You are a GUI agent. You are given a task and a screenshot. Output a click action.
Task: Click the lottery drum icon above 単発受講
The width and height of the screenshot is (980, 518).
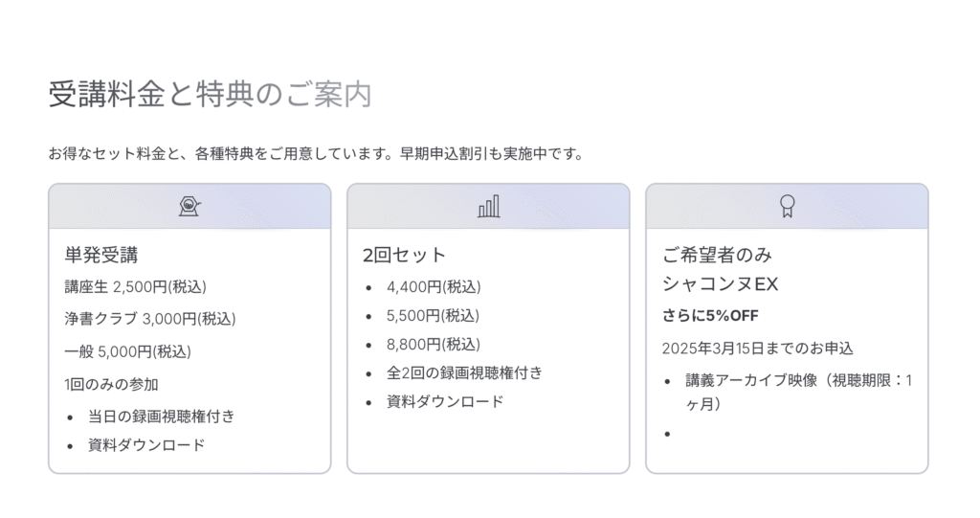coord(189,206)
